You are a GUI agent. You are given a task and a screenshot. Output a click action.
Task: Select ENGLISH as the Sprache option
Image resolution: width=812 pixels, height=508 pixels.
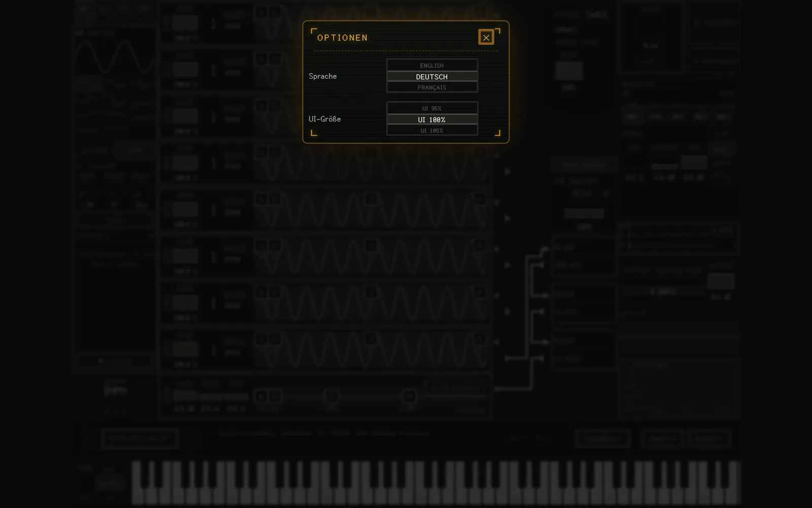click(x=432, y=66)
